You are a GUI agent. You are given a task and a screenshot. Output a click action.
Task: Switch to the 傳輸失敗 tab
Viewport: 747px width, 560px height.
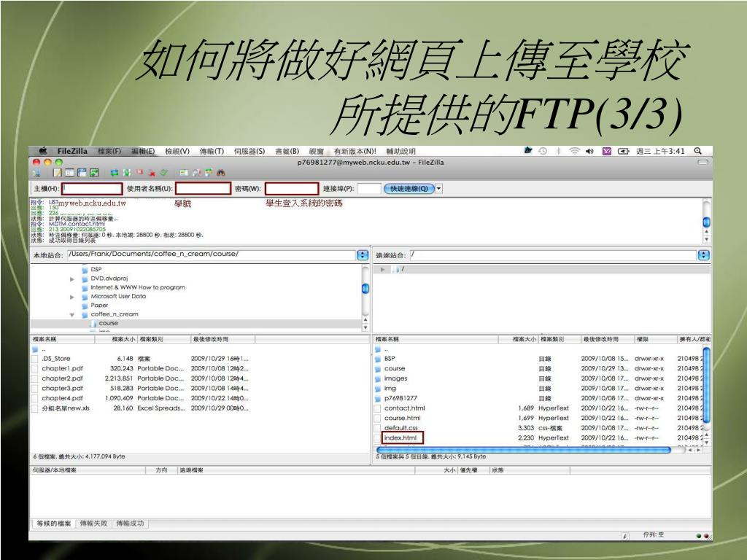pyautogui.click(x=94, y=524)
